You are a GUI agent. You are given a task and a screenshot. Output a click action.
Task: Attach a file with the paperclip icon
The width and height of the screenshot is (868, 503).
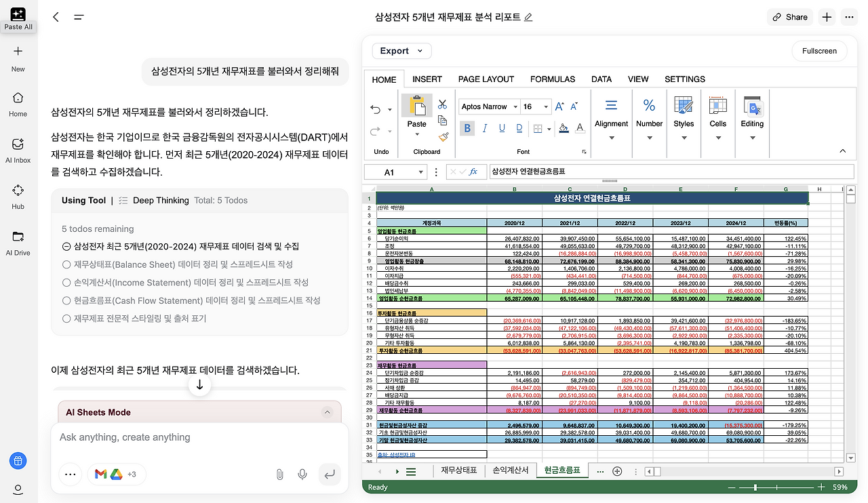(x=279, y=475)
